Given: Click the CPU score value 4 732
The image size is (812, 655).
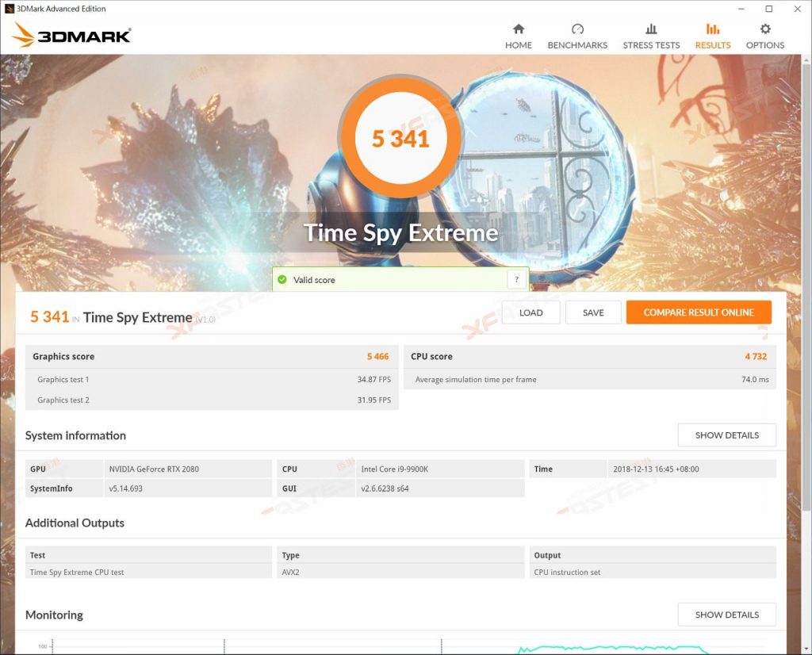Looking at the screenshot, I should (x=756, y=356).
